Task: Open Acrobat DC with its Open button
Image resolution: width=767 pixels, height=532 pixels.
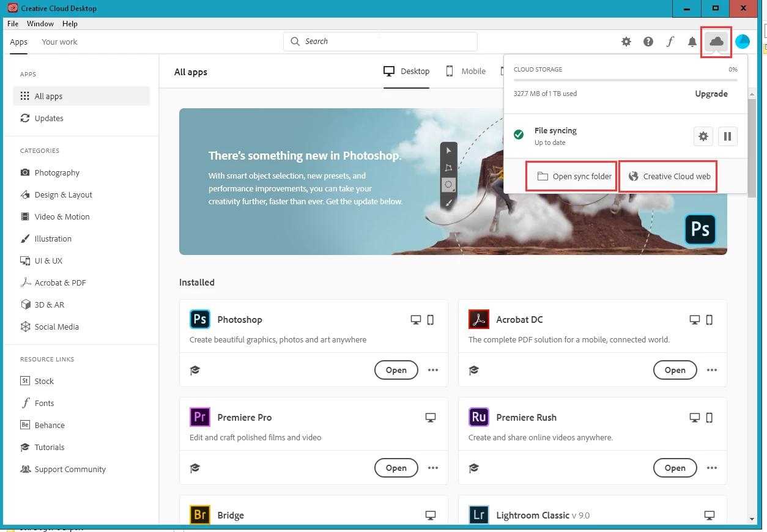Action: tap(675, 370)
